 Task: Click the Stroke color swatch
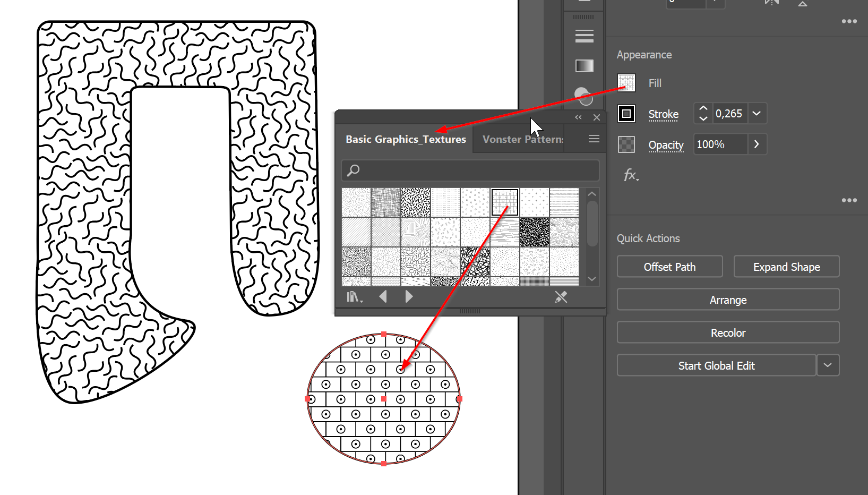626,114
